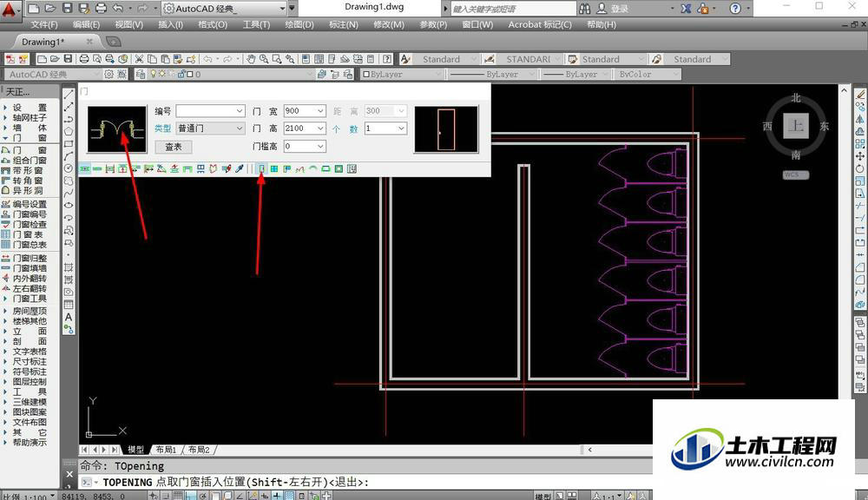Select the Pan hand tool
This screenshot has width=868, height=500.
pos(252,59)
